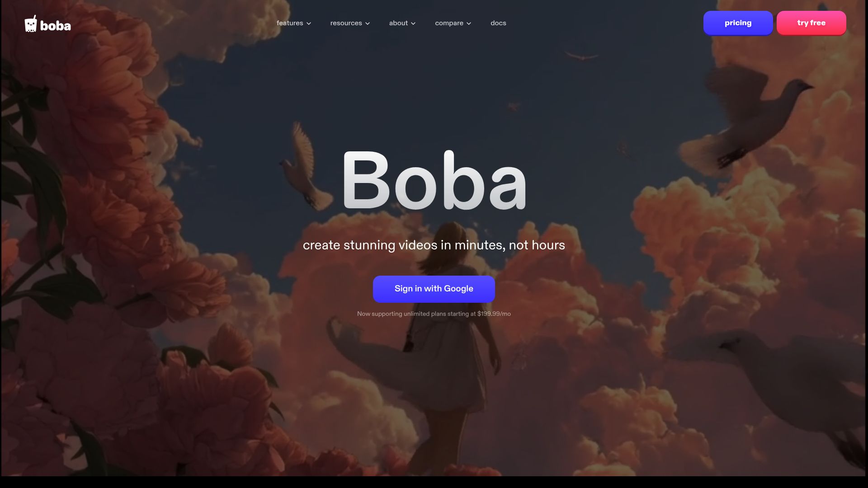Click the Sign in with Google button
This screenshot has width=868, height=488.
click(434, 289)
